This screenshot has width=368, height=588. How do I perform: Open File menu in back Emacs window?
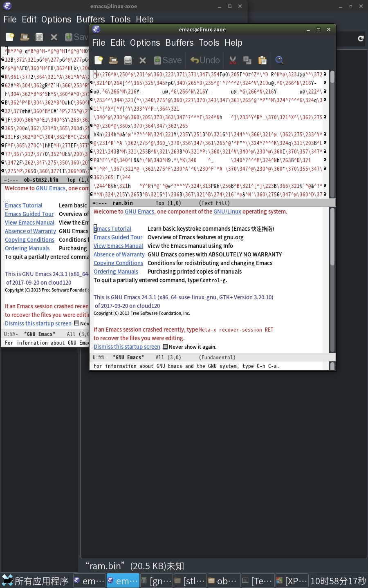(x=10, y=20)
